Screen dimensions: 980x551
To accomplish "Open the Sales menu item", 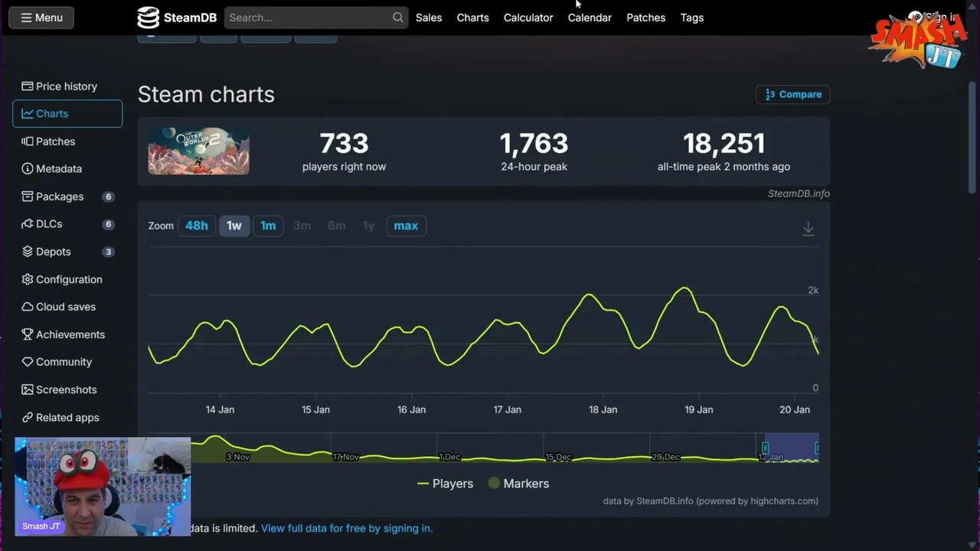I will click(x=429, y=18).
